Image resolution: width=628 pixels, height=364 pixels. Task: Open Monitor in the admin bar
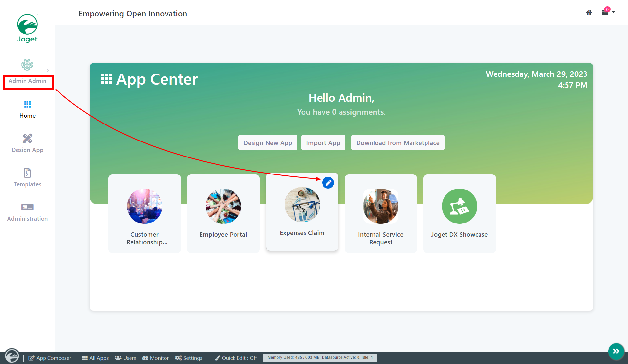click(x=155, y=358)
